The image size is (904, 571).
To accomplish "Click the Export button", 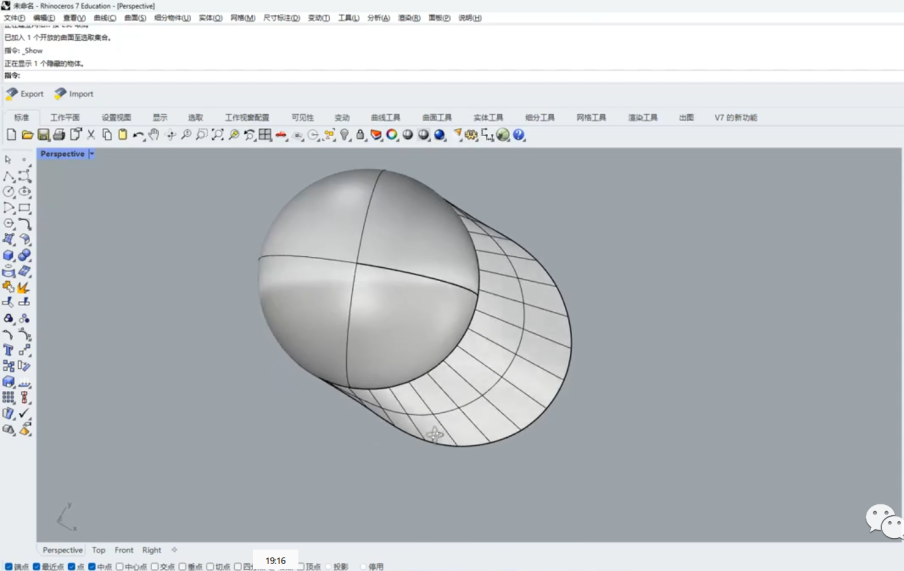I will click(25, 94).
